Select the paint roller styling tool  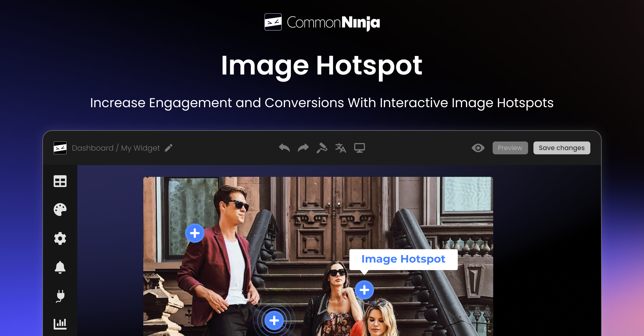coord(322,148)
